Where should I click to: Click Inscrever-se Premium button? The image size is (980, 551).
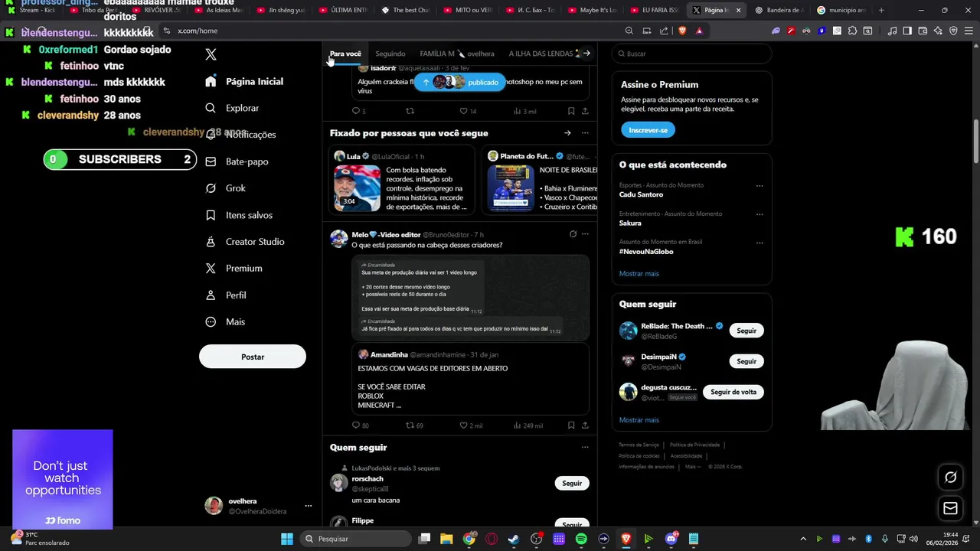(648, 130)
